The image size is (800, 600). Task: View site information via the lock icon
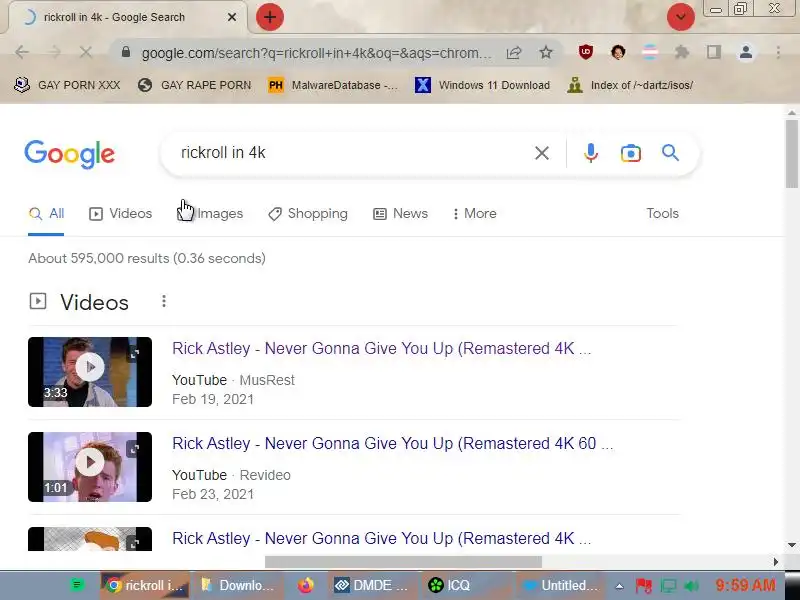coord(126,52)
